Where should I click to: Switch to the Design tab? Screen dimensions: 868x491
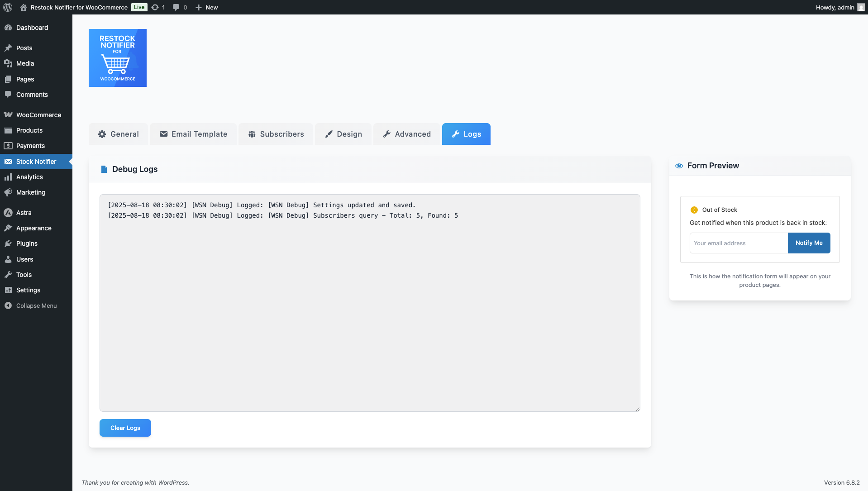pyautogui.click(x=343, y=134)
